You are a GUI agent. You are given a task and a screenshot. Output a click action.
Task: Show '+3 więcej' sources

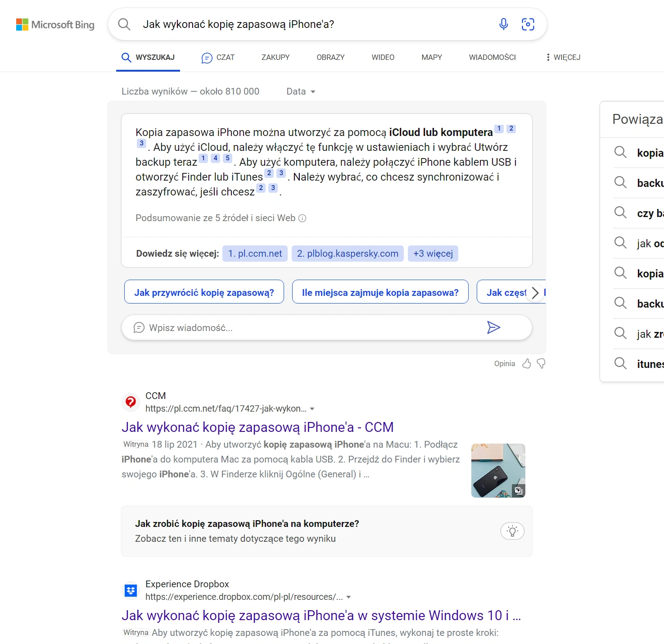[433, 254]
